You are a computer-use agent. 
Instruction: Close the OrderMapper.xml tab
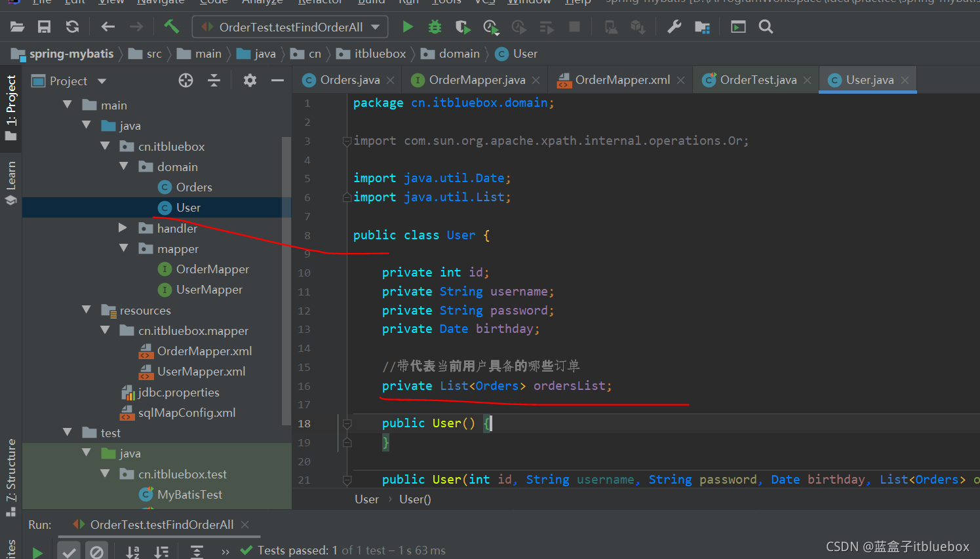tap(681, 80)
